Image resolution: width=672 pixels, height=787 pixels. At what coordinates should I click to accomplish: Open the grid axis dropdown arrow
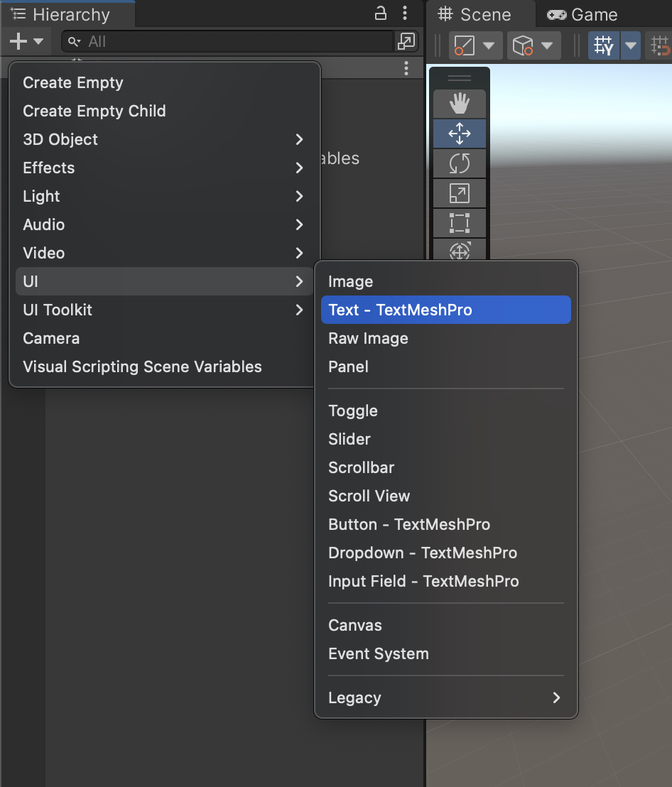[631, 45]
